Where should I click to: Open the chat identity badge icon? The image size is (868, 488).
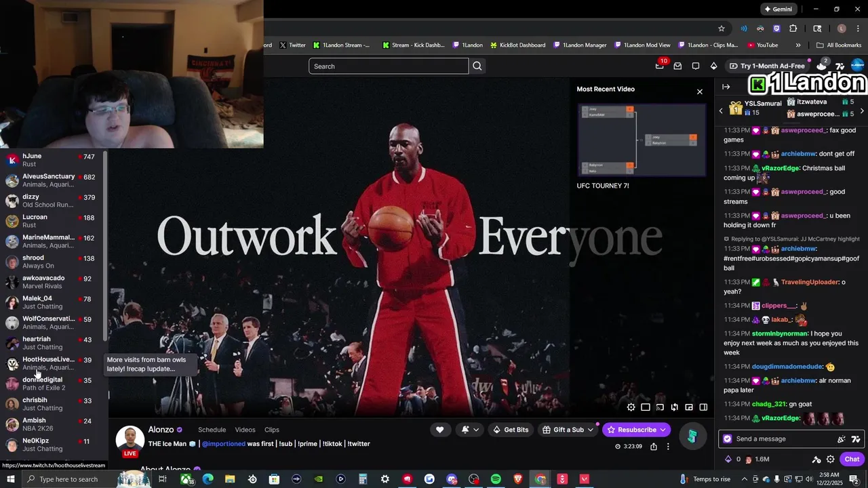point(728,439)
